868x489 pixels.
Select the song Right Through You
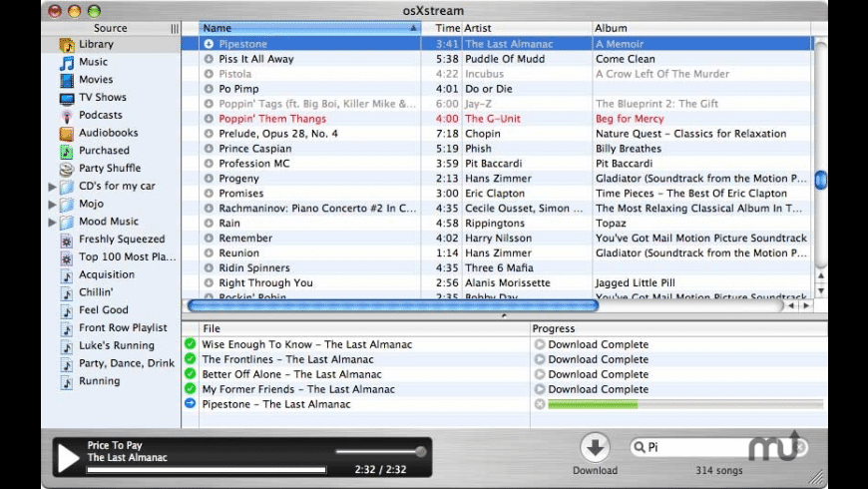point(265,283)
